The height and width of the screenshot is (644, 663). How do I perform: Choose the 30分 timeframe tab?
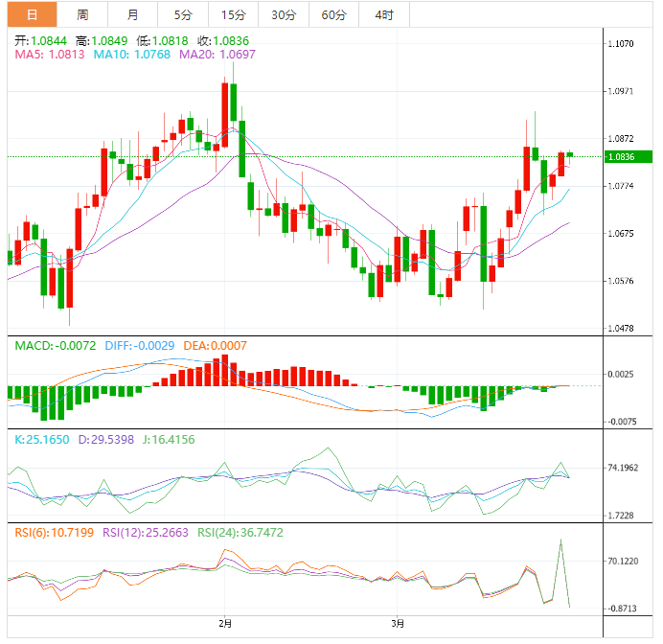click(x=284, y=14)
